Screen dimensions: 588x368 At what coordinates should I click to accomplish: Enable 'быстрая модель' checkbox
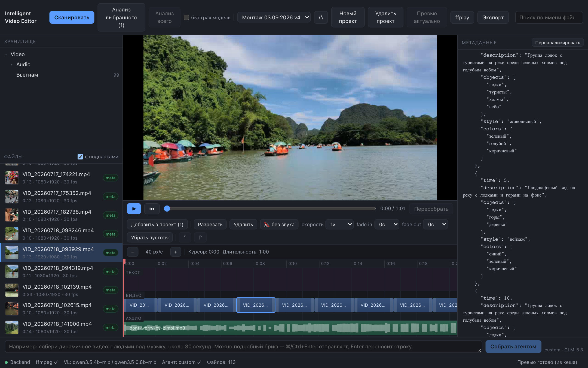(x=186, y=17)
